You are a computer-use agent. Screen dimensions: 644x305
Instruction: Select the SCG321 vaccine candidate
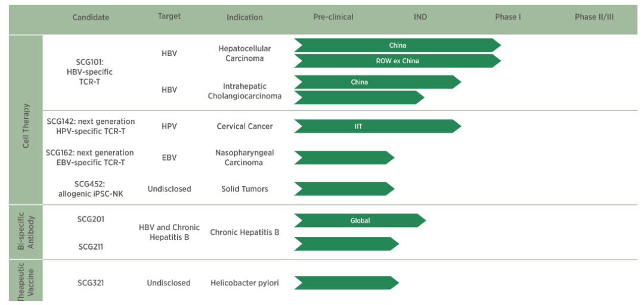tap(91, 283)
